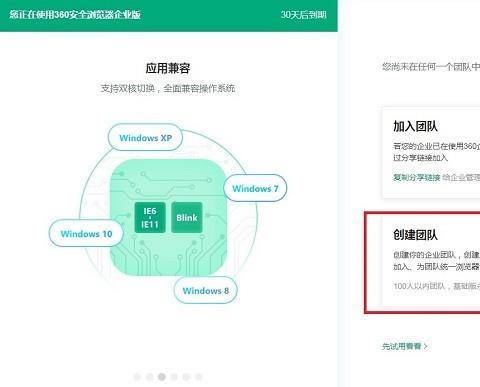Click the 您正在使用360安全浏览器企业版 banner text

pos(75,15)
